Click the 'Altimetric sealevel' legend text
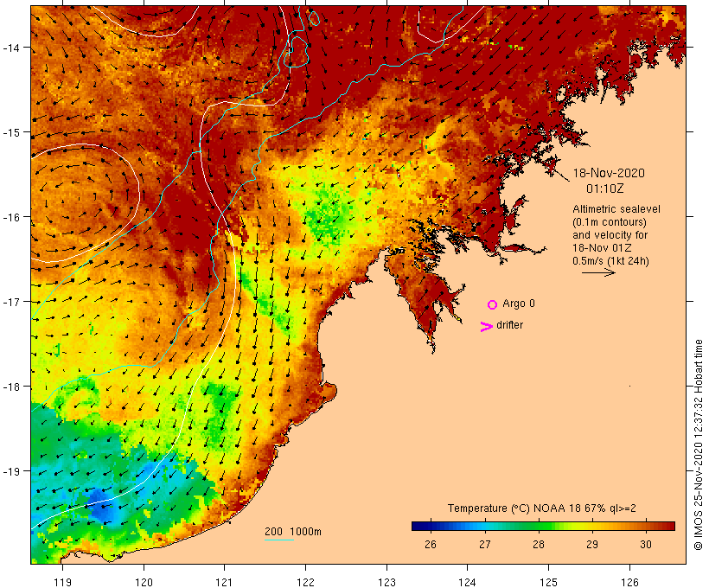The height and width of the screenshot is (588, 709). [x=616, y=209]
